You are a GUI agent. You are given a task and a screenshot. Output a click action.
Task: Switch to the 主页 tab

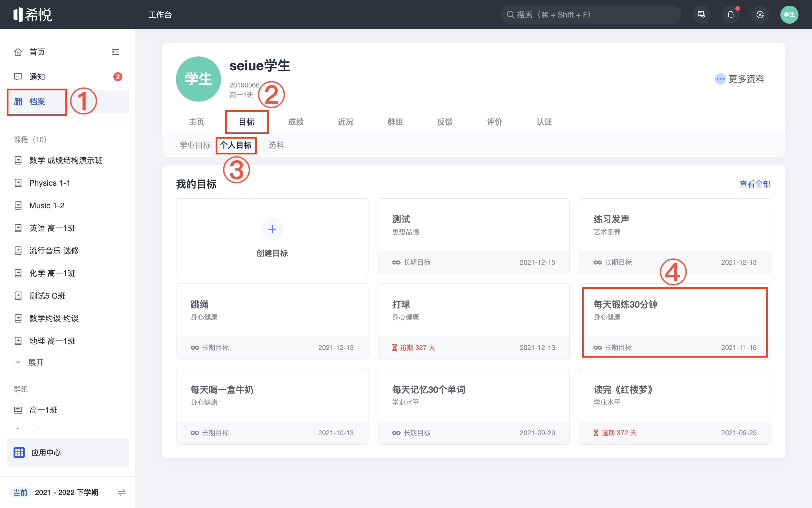(197, 122)
